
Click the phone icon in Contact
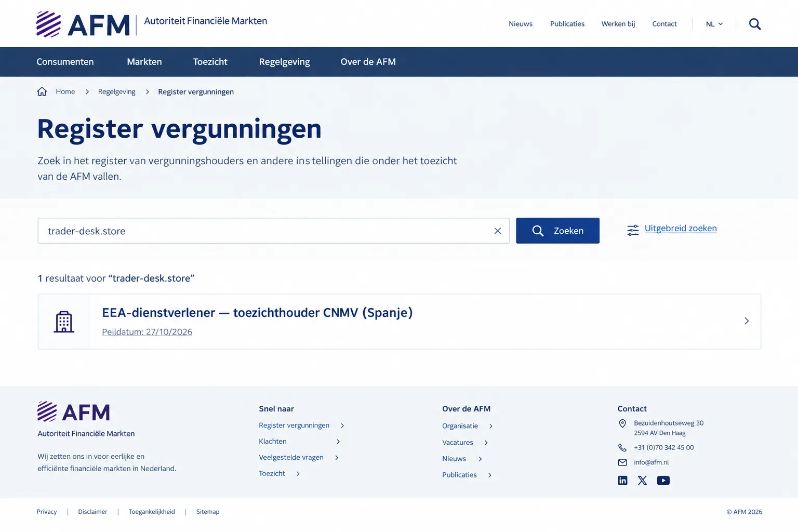[622, 447]
